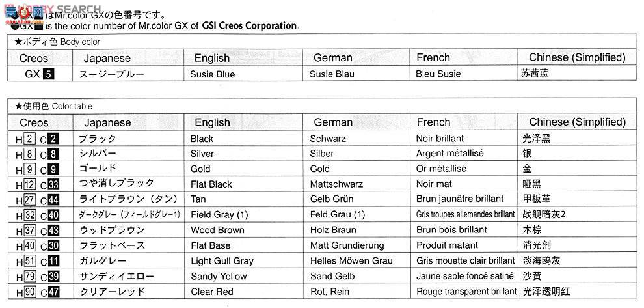Click the C2 black number badge
Viewport: 644px width, 308px height.
(53, 139)
